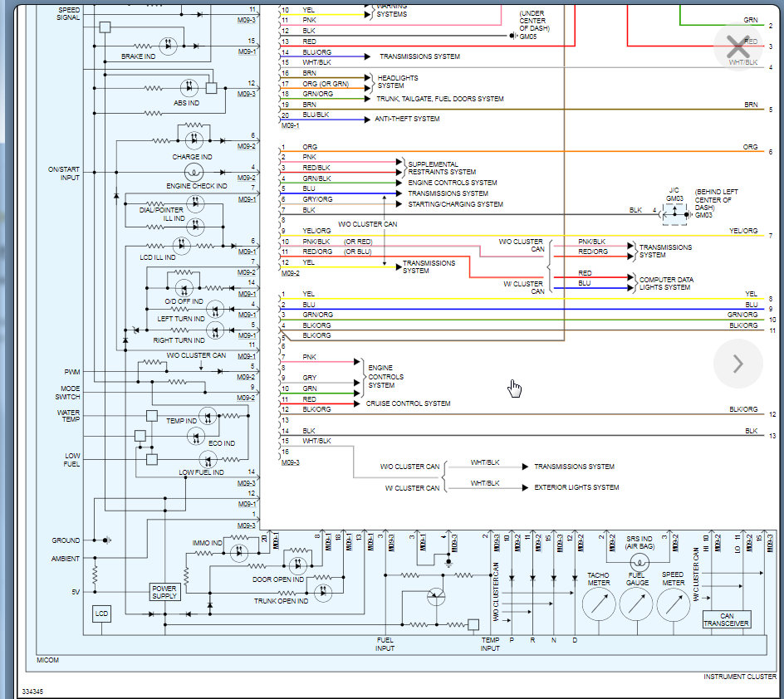Click the POWER SUPPLY box

coord(164,592)
